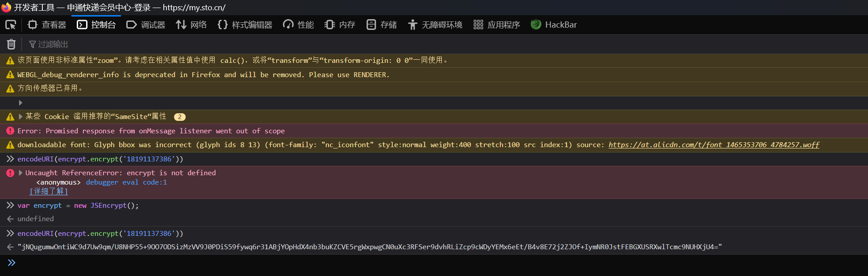The image size is (868, 276).
Task: Open the alicdn woff font source link
Action: pos(714,145)
